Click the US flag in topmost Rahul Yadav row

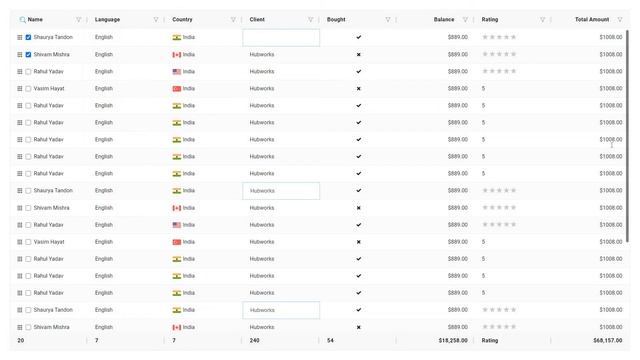[177, 71]
